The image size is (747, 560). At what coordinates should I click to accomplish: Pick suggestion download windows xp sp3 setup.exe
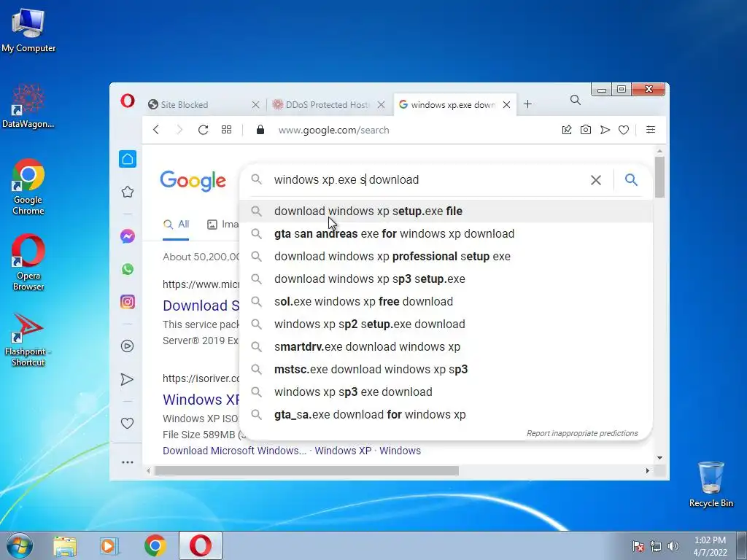pos(446,279)
